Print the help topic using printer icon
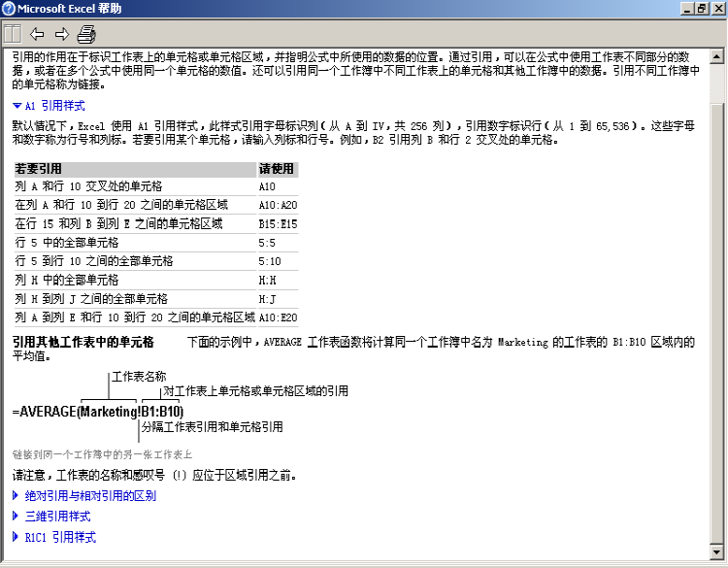The width and height of the screenshot is (728, 568). 86,34
